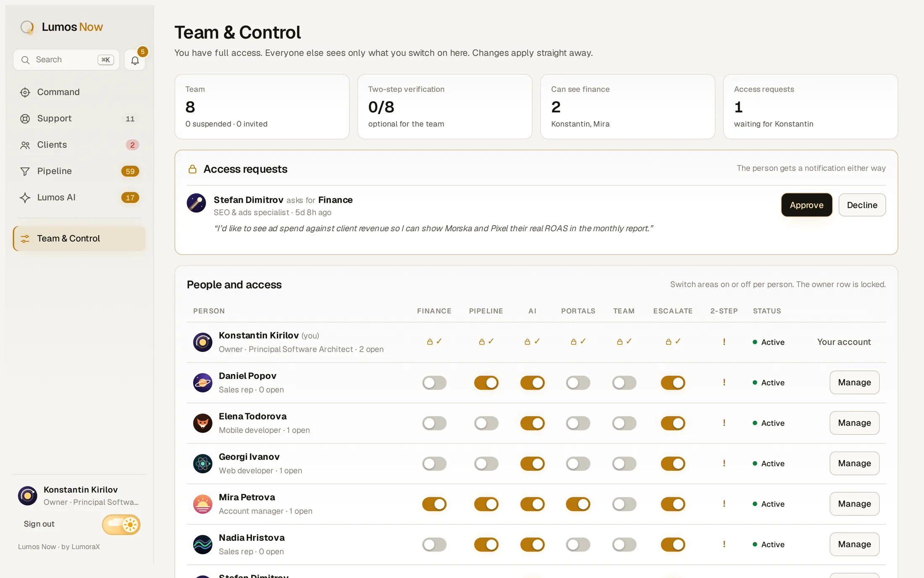Disable Pipeline access for Daniel Popov
The image size is (924, 578).
pos(486,383)
